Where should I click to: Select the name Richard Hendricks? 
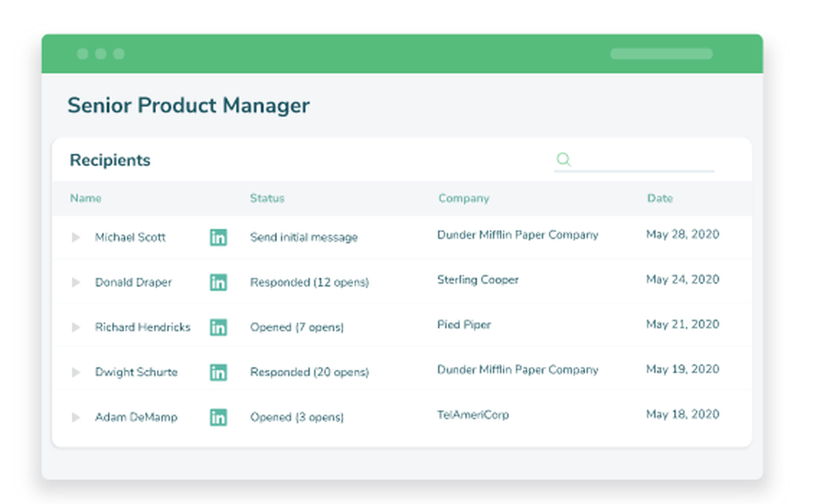click(x=143, y=328)
